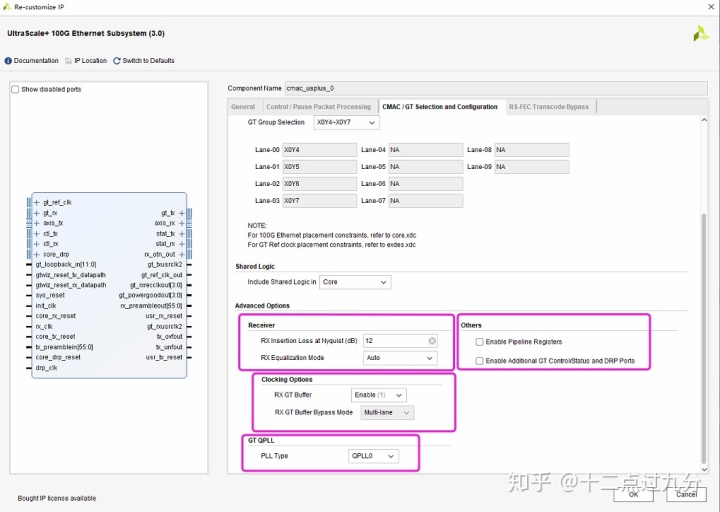The height and width of the screenshot is (512, 720).
Task: Click the gtwiz_reset_tx_datapath port label
Action: click(71, 275)
